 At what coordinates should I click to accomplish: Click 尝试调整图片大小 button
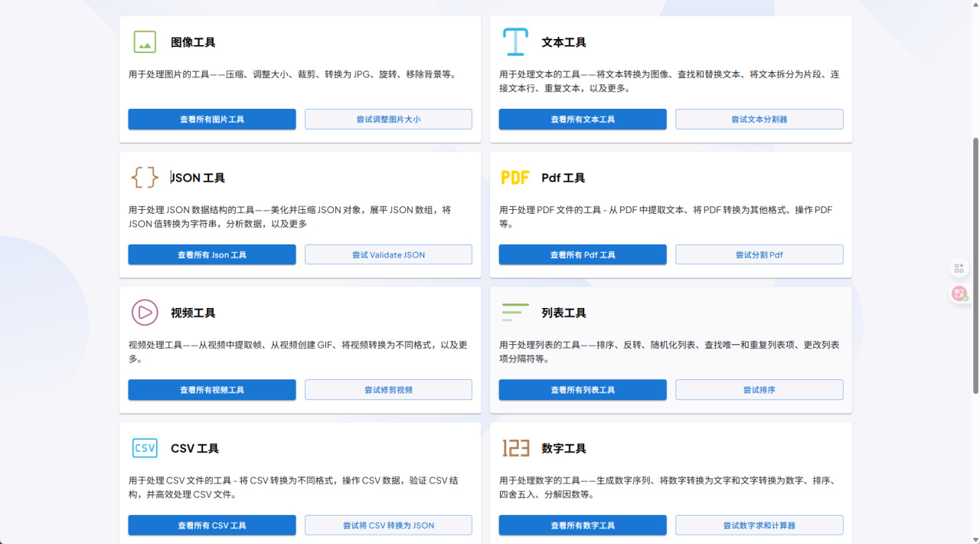coord(388,120)
